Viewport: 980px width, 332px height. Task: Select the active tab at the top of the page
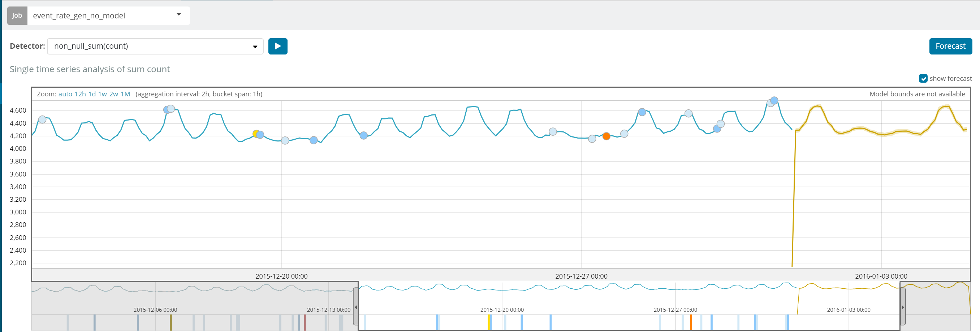(228, 1)
